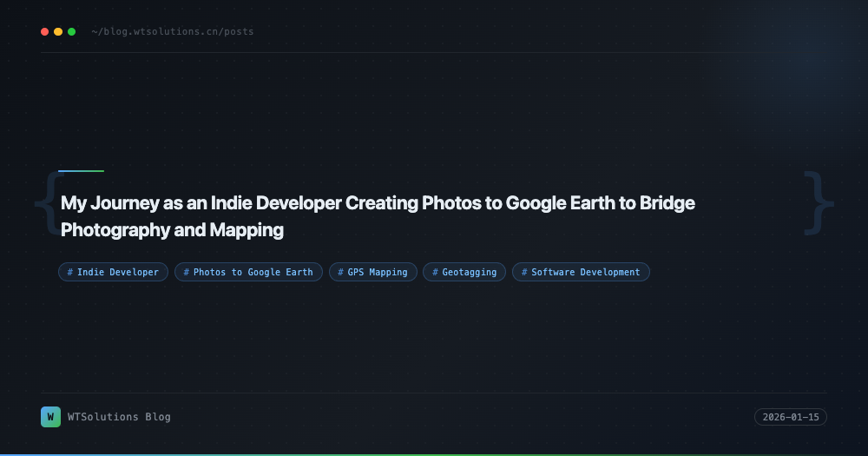The height and width of the screenshot is (456, 868).
Task: Select the GPS Mapping tag
Action: click(373, 272)
